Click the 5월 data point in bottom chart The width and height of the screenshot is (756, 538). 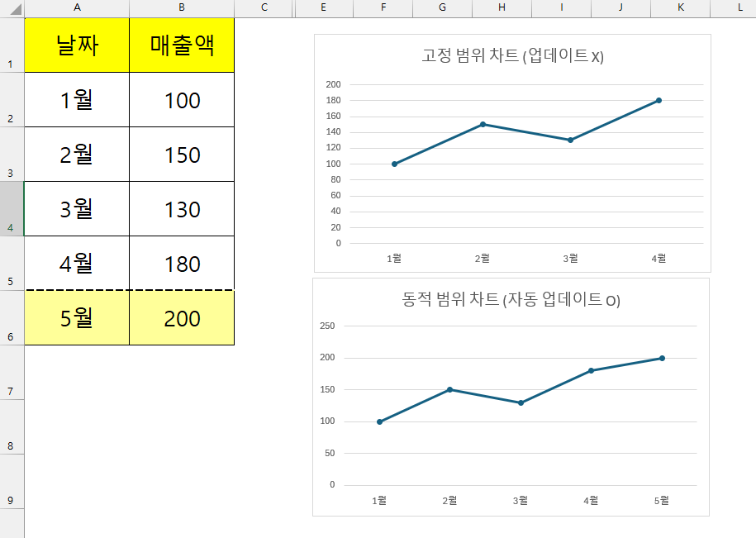(x=662, y=359)
